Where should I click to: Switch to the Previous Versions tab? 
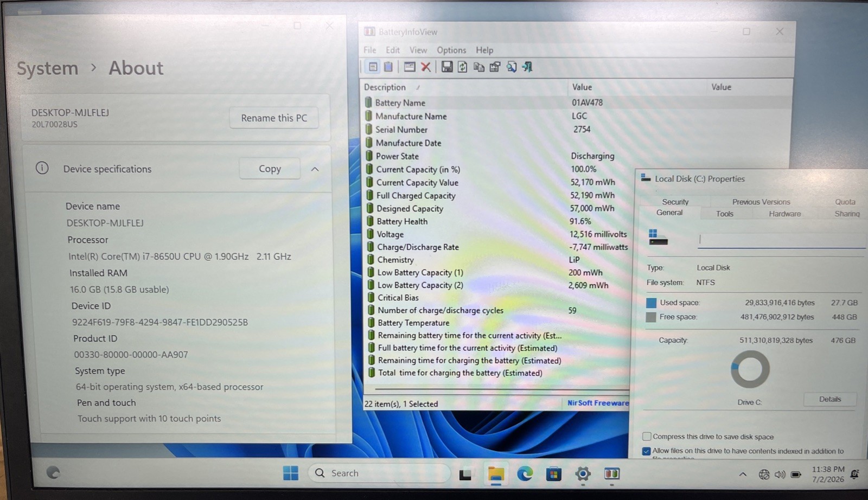[761, 202]
